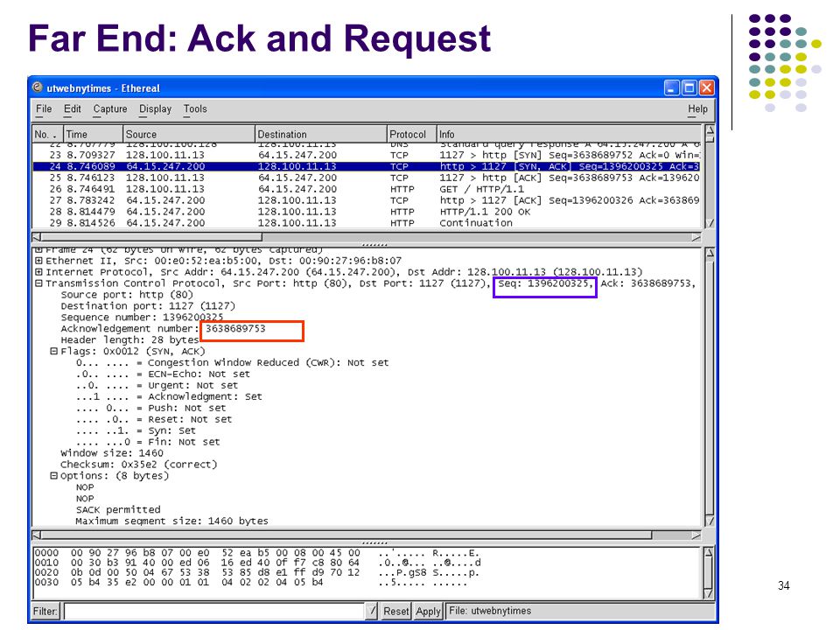This screenshot has width=840, height=630.
Task: Expand the Internet Protocol tree node
Action: click(38, 272)
